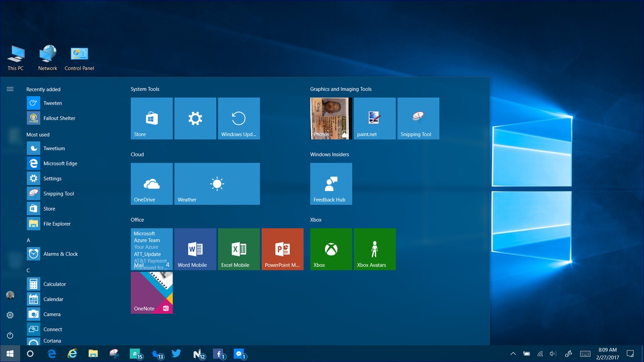Select Control Panel desktop icon
This screenshot has height=362, width=644.
click(79, 58)
